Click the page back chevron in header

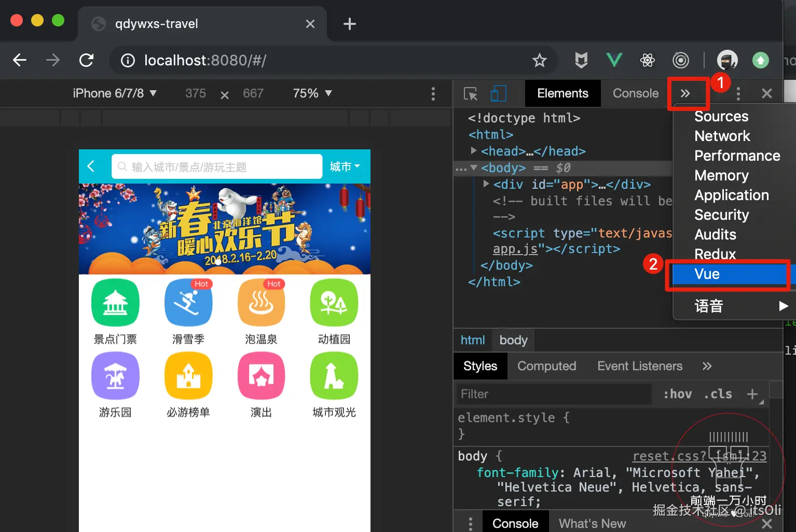[x=91, y=166]
